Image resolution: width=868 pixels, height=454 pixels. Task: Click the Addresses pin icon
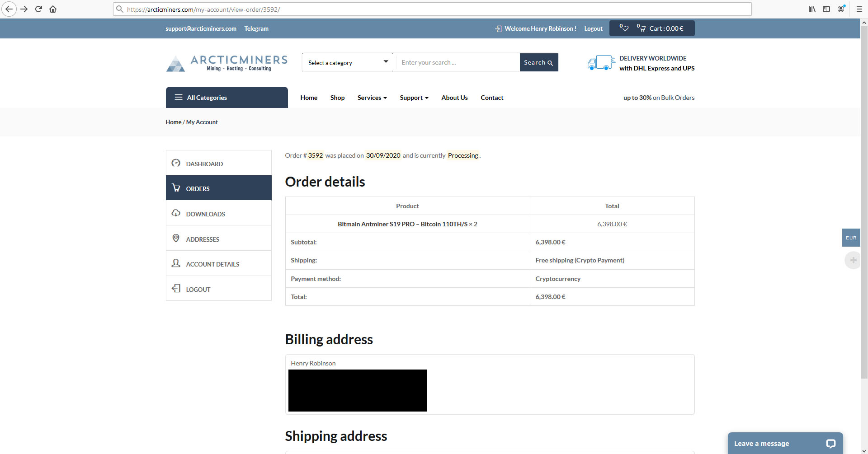pos(176,239)
